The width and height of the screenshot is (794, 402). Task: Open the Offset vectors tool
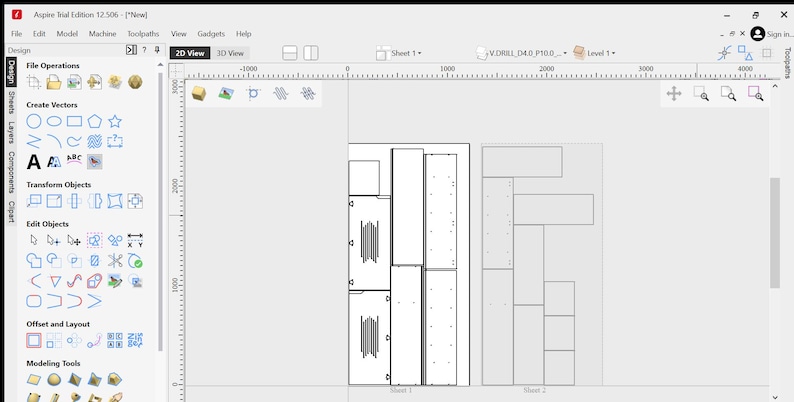coord(34,340)
